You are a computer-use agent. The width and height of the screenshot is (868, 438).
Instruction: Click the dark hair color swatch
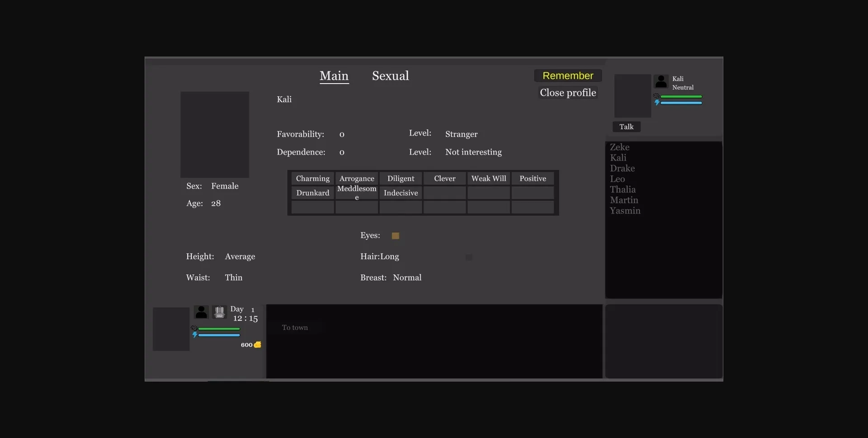coord(469,257)
